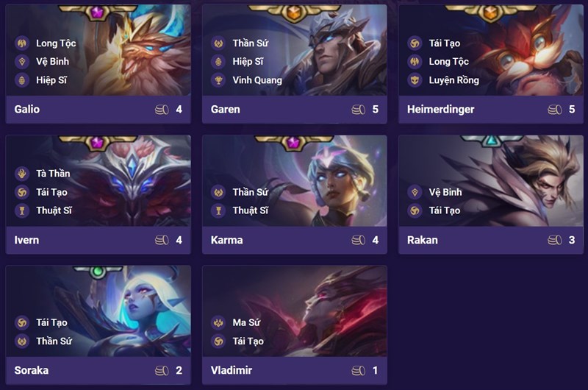This screenshot has height=390, width=588.
Task: Click the teal gem emblem above Rakan
Action: pos(491,141)
